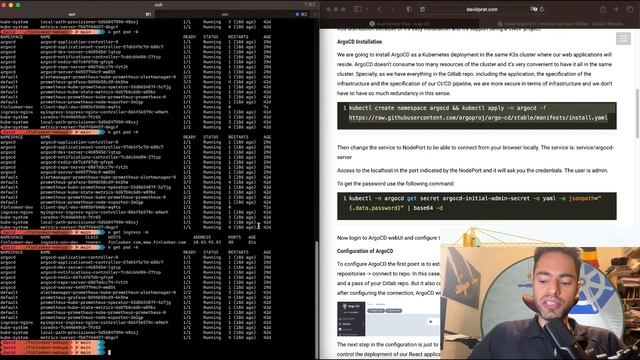Add a new terminal tab
Screen dimensions: 640x360
click(315, 14)
